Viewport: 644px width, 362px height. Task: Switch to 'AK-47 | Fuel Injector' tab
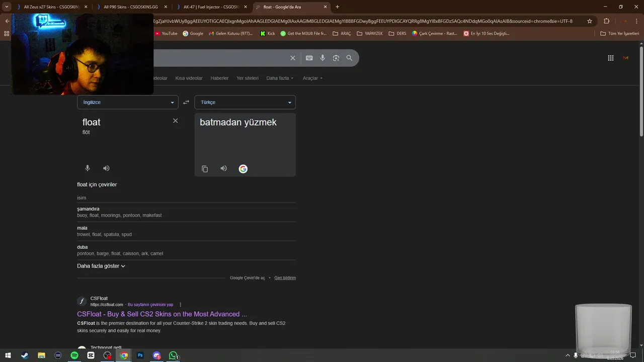(x=210, y=7)
